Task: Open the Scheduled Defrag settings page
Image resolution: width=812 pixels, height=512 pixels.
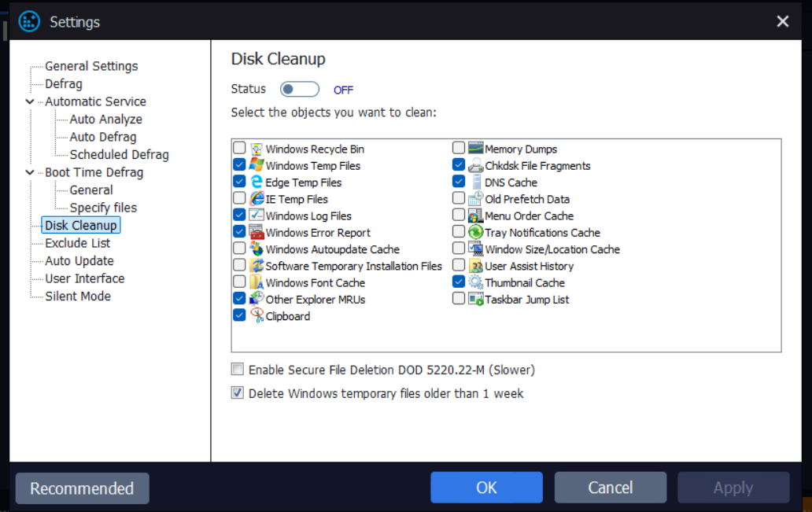Action: pos(119,155)
